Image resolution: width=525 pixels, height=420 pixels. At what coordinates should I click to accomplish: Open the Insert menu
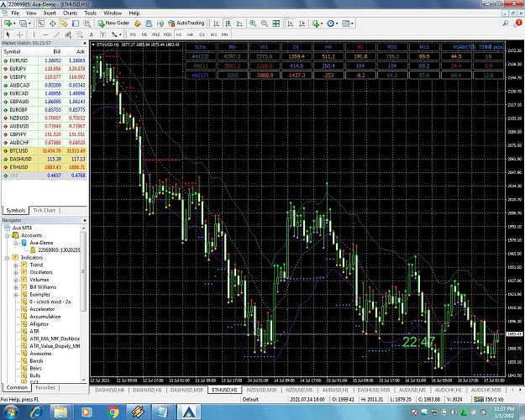50,13
